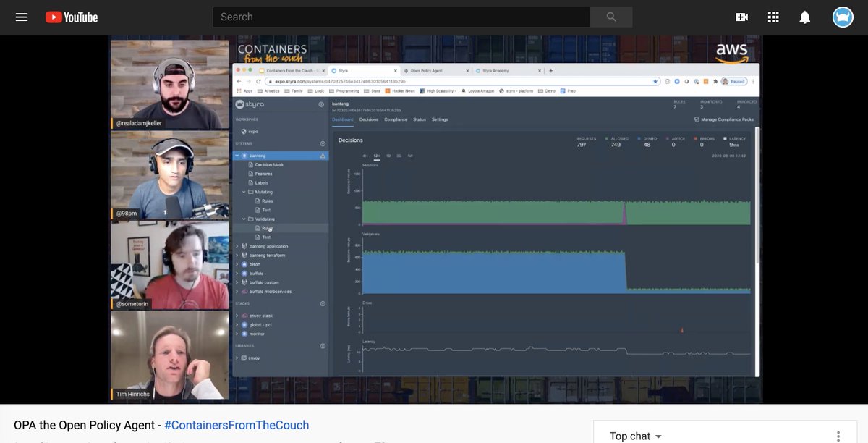Click the browser reload icon
The image size is (868, 443).
[x=258, y=82]
